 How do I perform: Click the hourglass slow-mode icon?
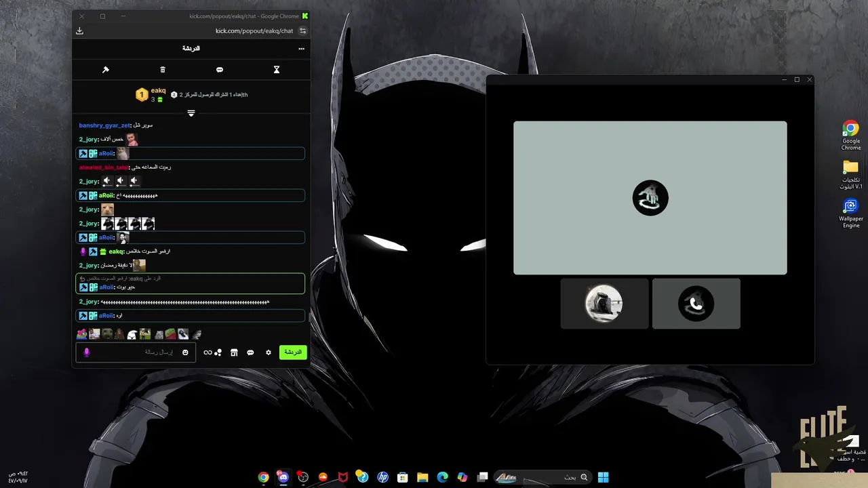click(x=277, y=70)
